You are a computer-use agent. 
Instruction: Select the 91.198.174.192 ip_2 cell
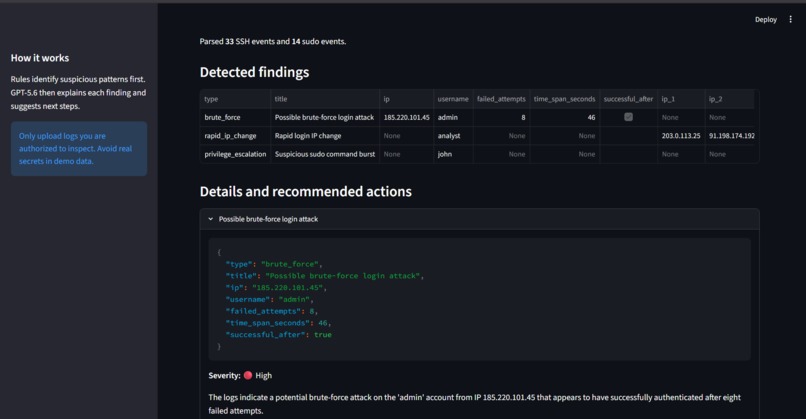point(731,136)
